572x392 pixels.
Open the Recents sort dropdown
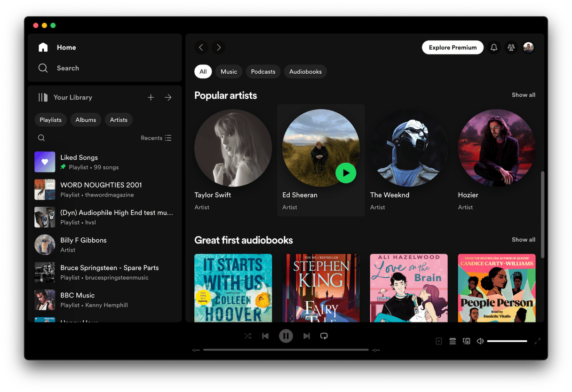(156, 138)
